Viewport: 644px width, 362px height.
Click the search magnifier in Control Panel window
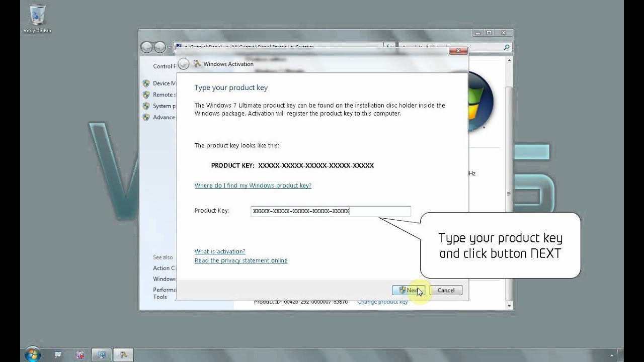tap(507, 47)
